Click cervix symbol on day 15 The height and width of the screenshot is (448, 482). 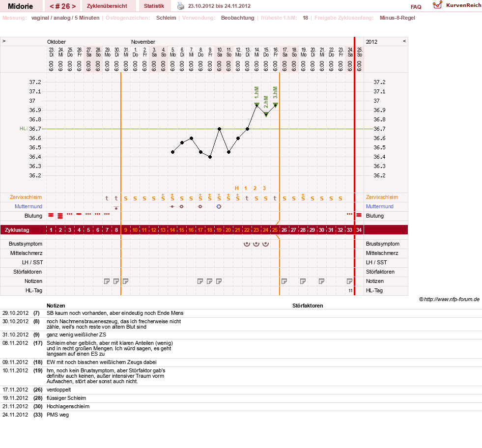click(x=182, y=207)
